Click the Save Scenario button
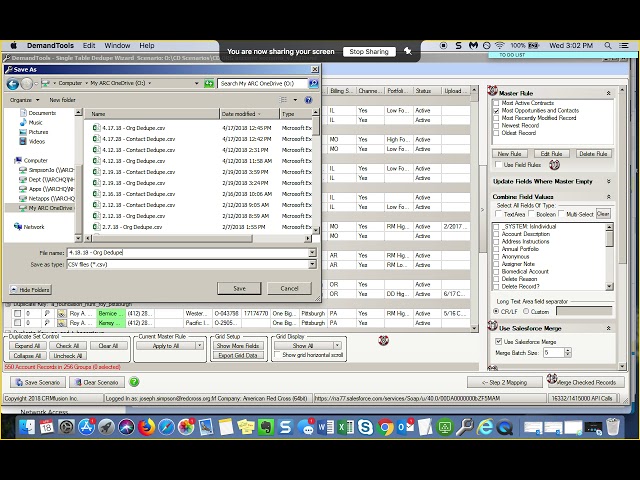The image size is (640, 480). pos(38,382)
